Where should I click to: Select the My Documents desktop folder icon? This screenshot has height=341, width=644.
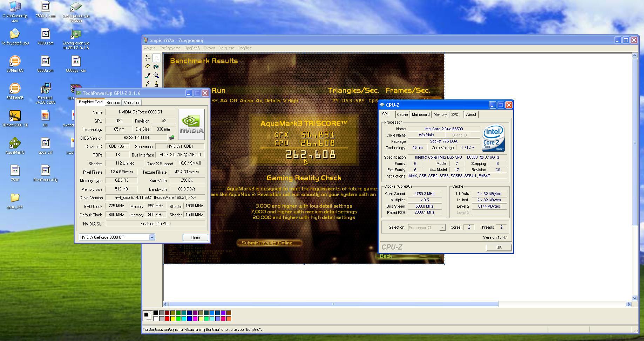click(15, 37)
